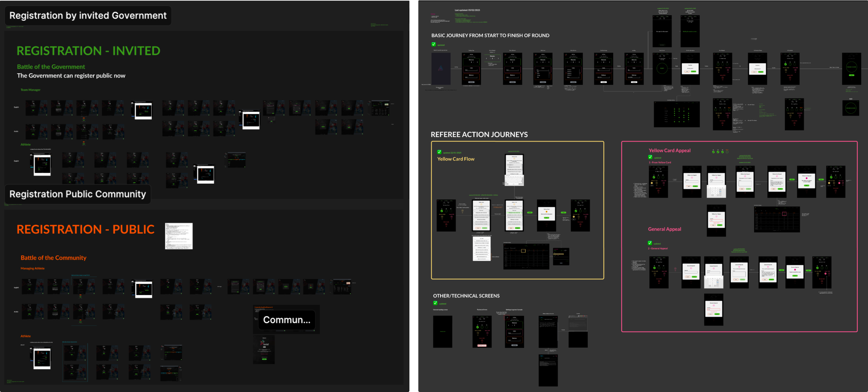Select the READY circle screen in basic journey
The height and width of the screenshot is (392, 868).
tap(662, 69)
